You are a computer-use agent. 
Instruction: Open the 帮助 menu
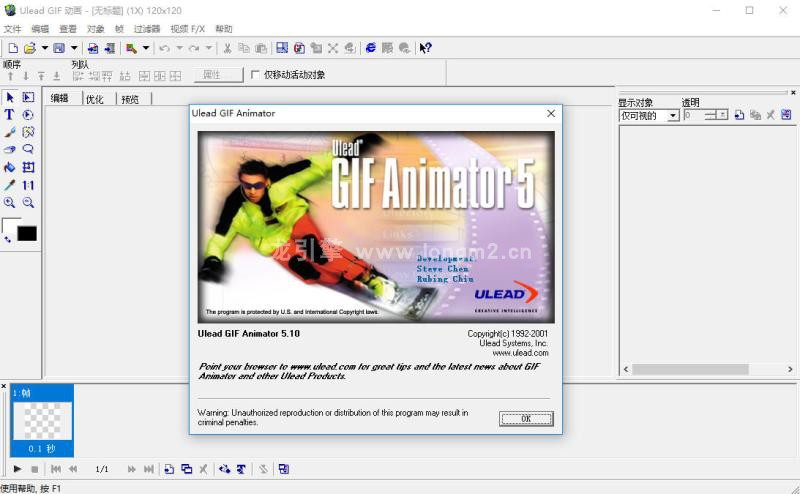(223, 29)
